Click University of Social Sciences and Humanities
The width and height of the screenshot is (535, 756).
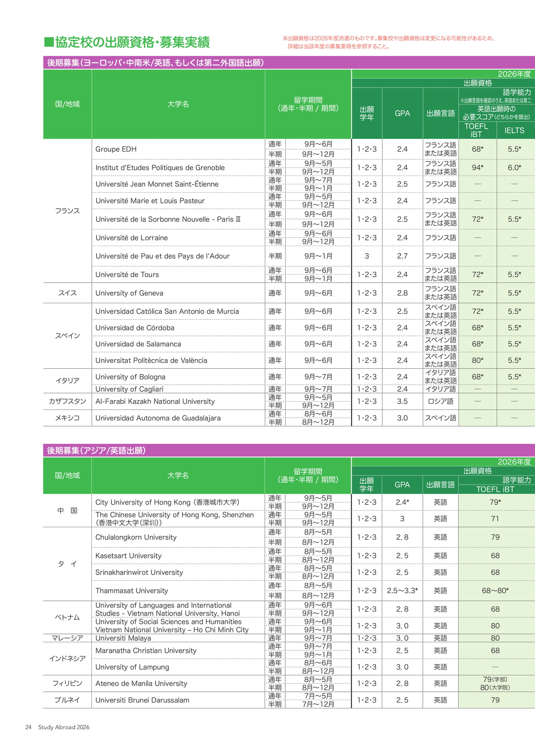coord(172,626)
